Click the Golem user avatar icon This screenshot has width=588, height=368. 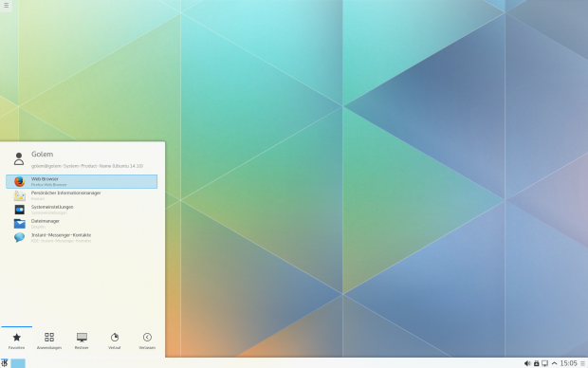click(x=19, y=158)
